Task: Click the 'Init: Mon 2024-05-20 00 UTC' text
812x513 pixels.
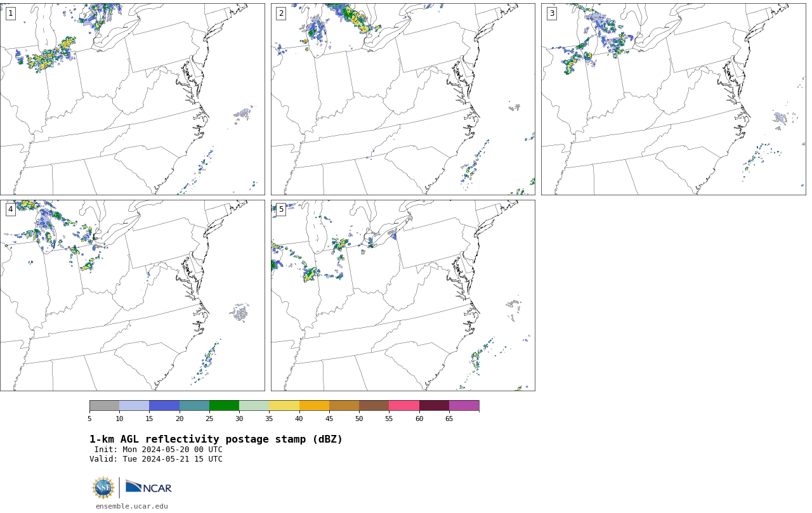Action: tap(159, 450)
